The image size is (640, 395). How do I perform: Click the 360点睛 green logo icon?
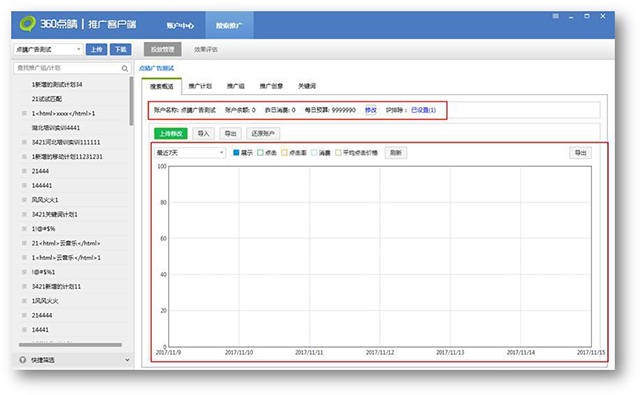28,24
